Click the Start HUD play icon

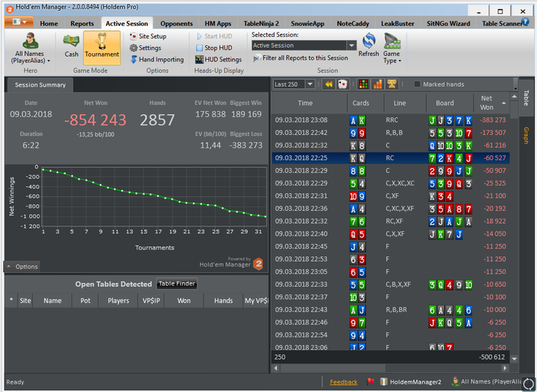coord(199,36)
